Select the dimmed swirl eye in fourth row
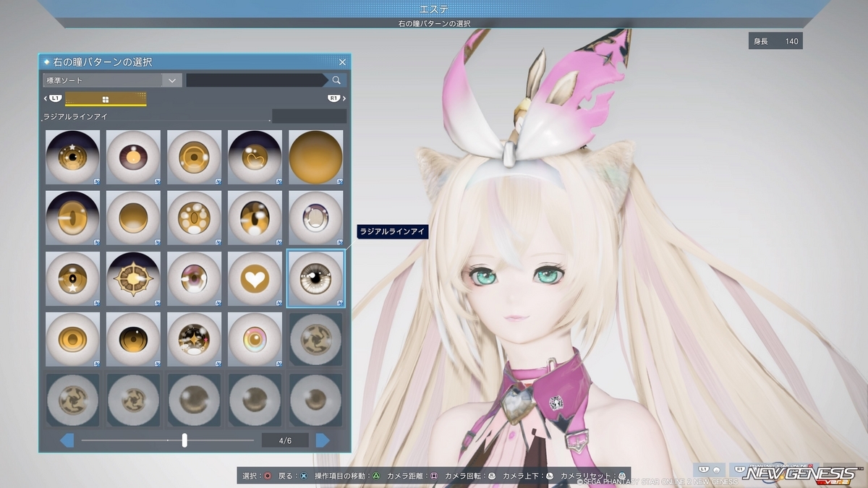868x488 pixels. pos(316,339)
